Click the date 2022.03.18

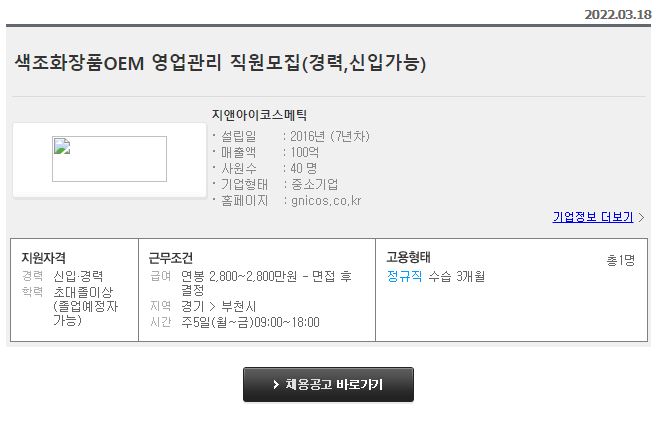click(x=618, y=15)
